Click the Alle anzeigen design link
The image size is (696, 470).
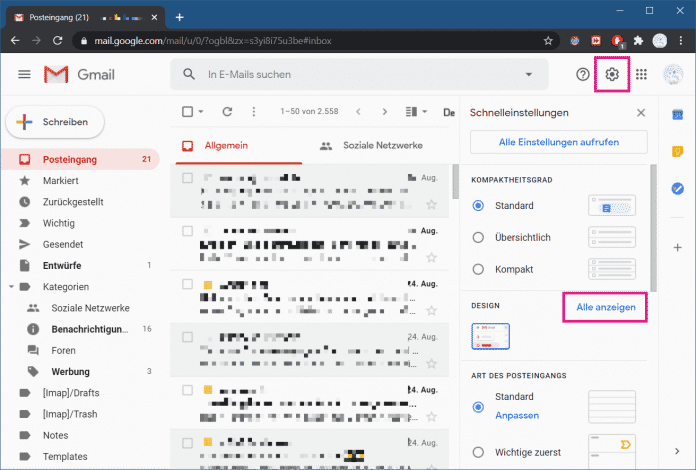603,307
